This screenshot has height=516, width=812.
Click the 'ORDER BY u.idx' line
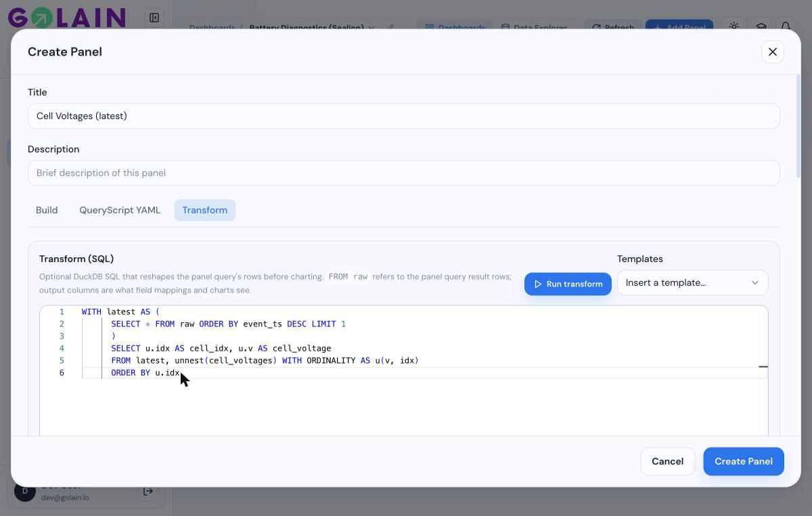145,372
